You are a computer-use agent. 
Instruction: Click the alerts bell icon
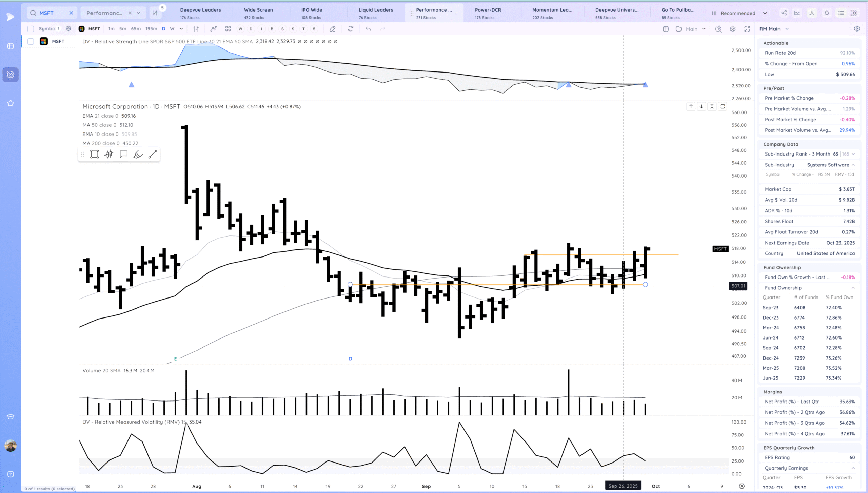[x=827, y=13]
